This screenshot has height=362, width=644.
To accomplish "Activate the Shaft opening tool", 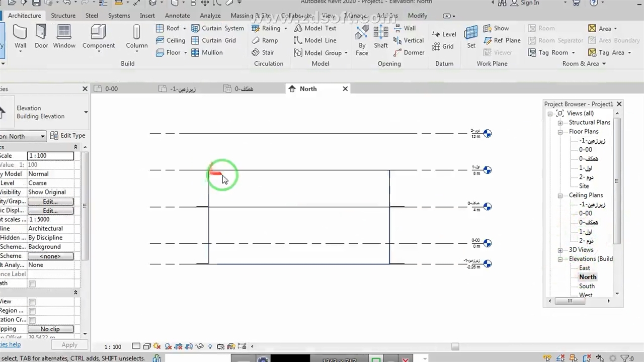I will click(381, 37).
